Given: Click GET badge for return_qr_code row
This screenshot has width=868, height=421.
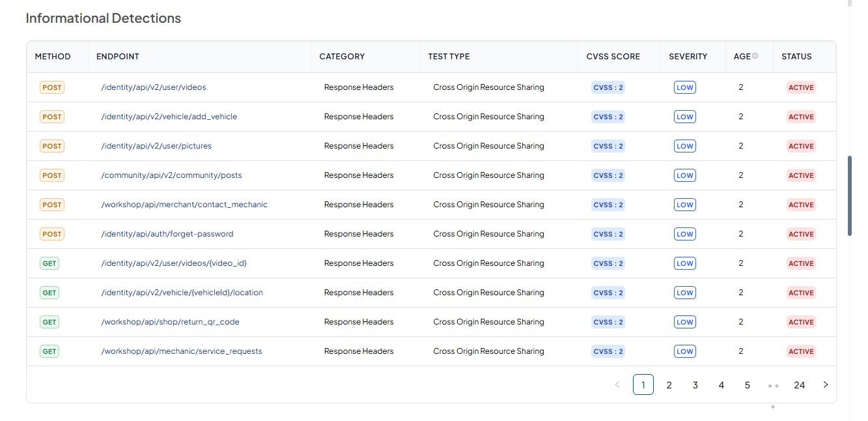Looking at the screenshot, I should (x=49, y=322).
